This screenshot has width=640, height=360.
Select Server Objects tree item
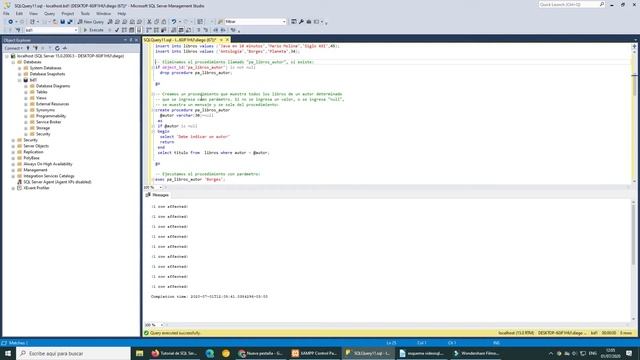(36, 146)
